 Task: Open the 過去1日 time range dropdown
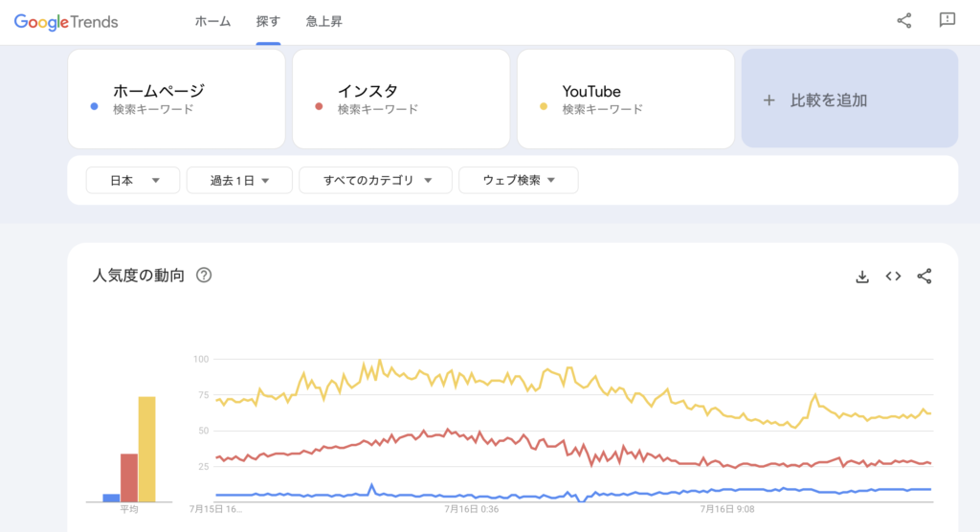point(238,180)
